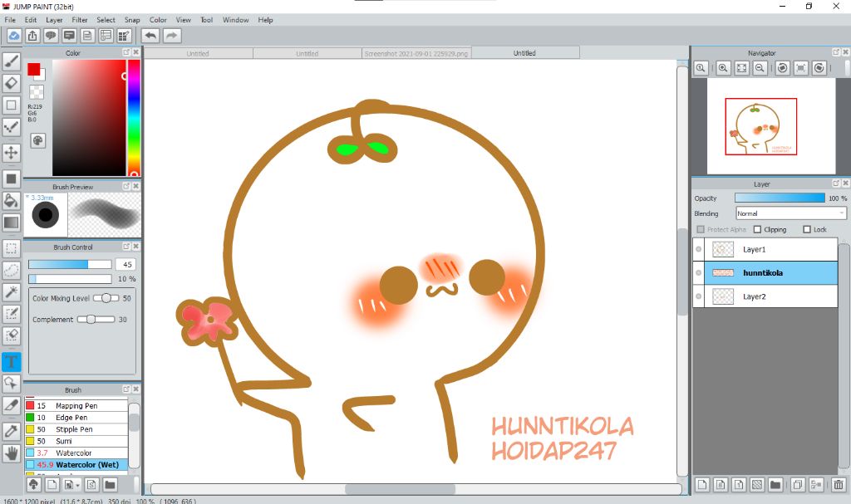
Task: Click the brush size value field 45
Action: [126, 265]
